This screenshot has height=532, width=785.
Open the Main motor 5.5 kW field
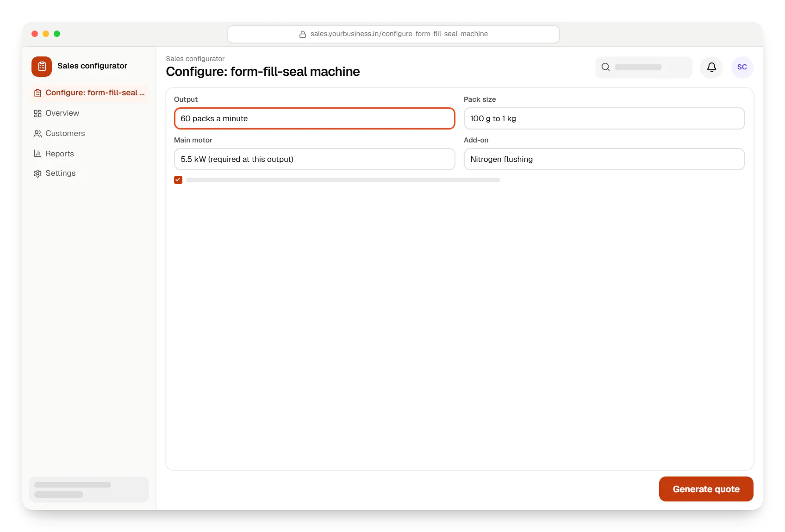pos(315,159)
